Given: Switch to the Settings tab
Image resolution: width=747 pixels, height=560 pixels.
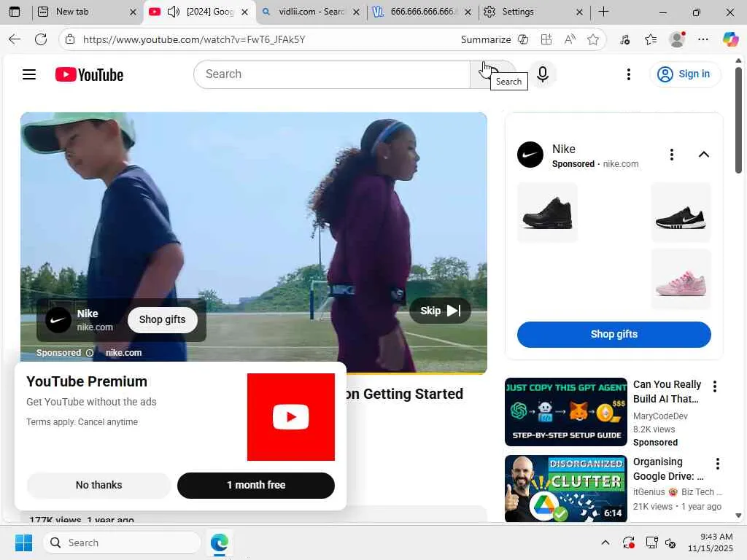Looking at the screenshot, I should 533,12.
